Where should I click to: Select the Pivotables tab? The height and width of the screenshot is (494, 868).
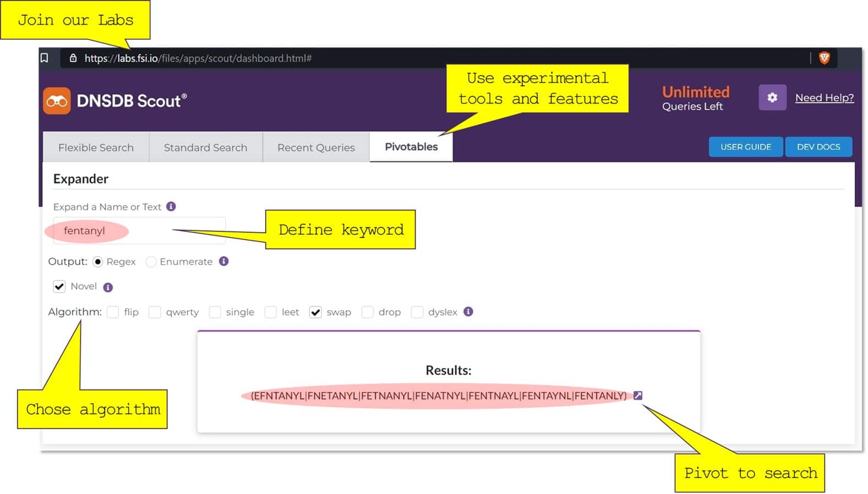coord(411,146)
